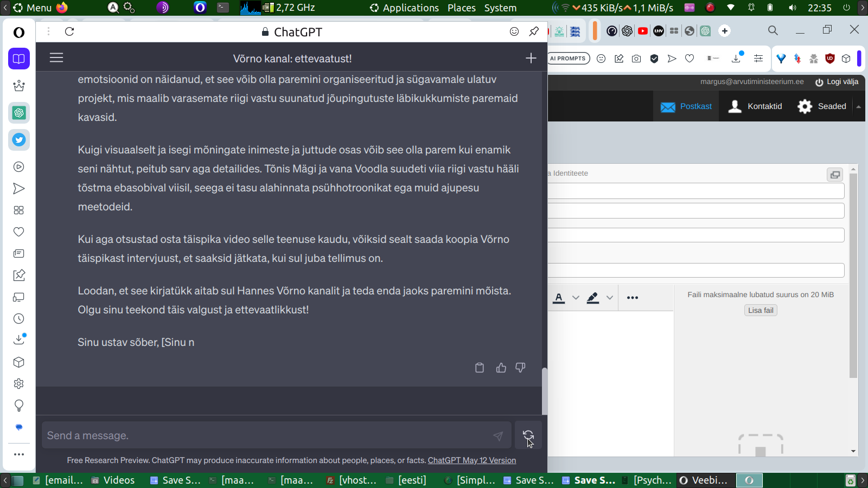Open the ChatGPT hamburger menu

(x=56, y=57)
